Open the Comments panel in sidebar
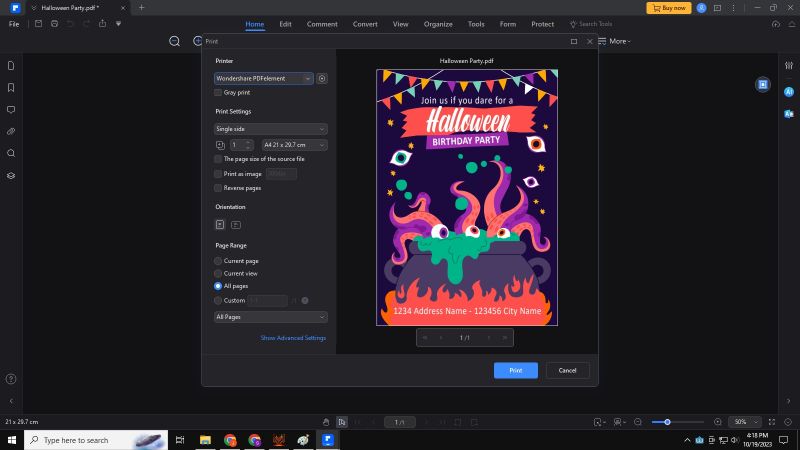Image resolution: width=800 pixels, height=450 pixels. (11, 109)
